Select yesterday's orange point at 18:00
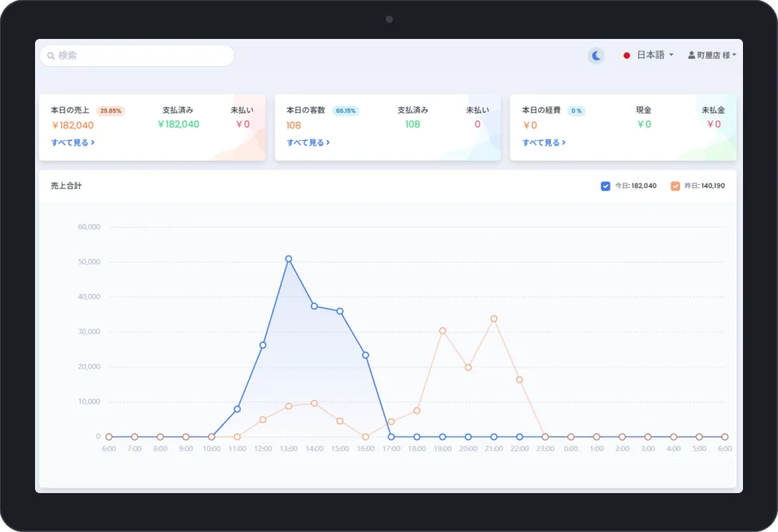Viewport: 778px width, 532px height. (417, 411)
